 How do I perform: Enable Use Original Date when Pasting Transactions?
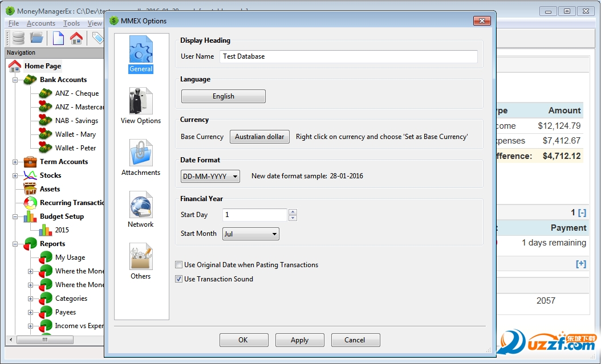[x=178, y=264]
